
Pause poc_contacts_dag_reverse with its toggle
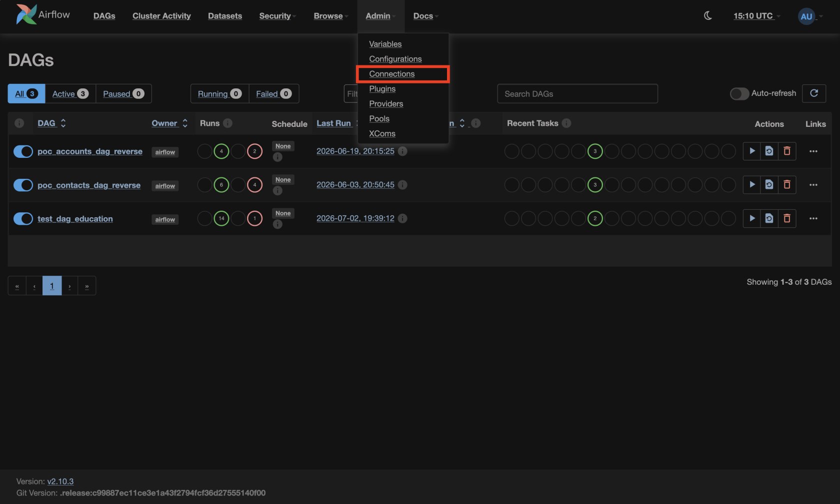(23, 185)
